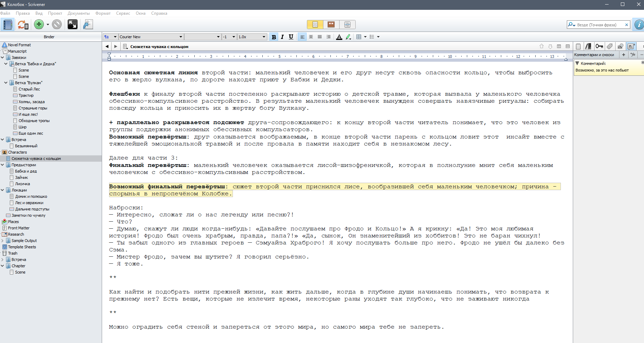Image resolution: width=644 pixels, height=343 pixels.
Task: Open Snapshots tab with camera icon
Action: (x=620, y=46)
